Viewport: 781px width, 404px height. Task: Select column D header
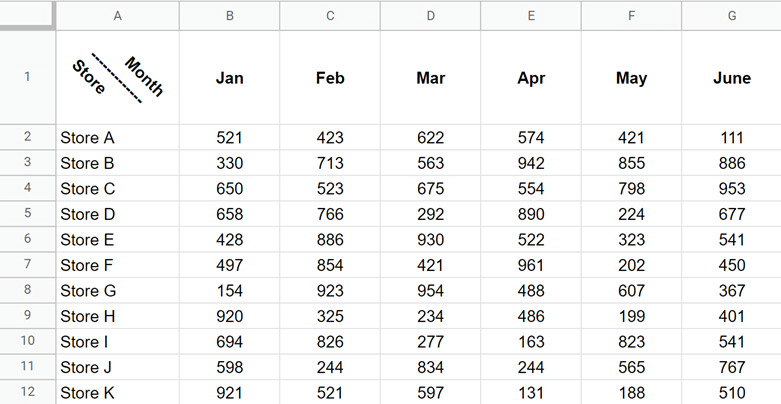[x=430, y=15]
